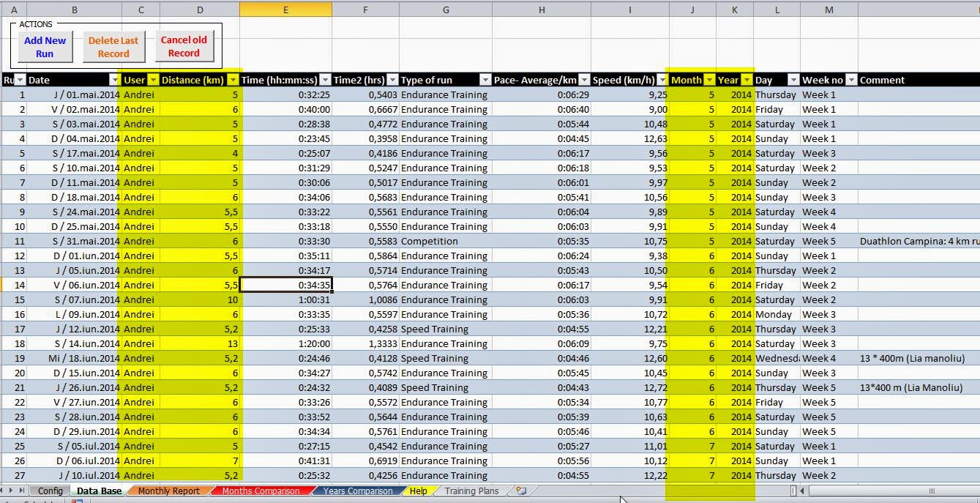
Task: Open the Distance (km) filter dropdown
Action: (x=233, y=80)
